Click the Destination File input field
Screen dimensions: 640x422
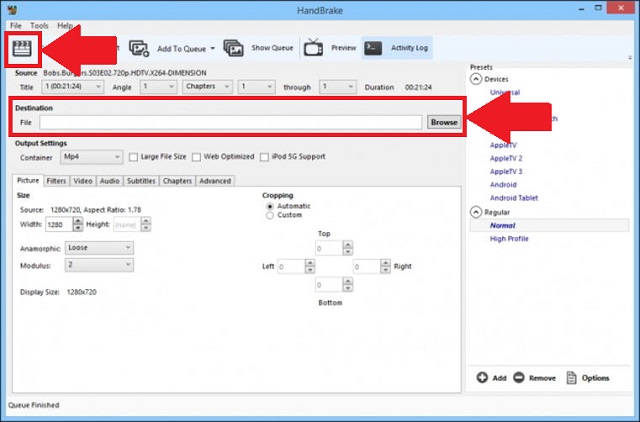coord(230,122)
